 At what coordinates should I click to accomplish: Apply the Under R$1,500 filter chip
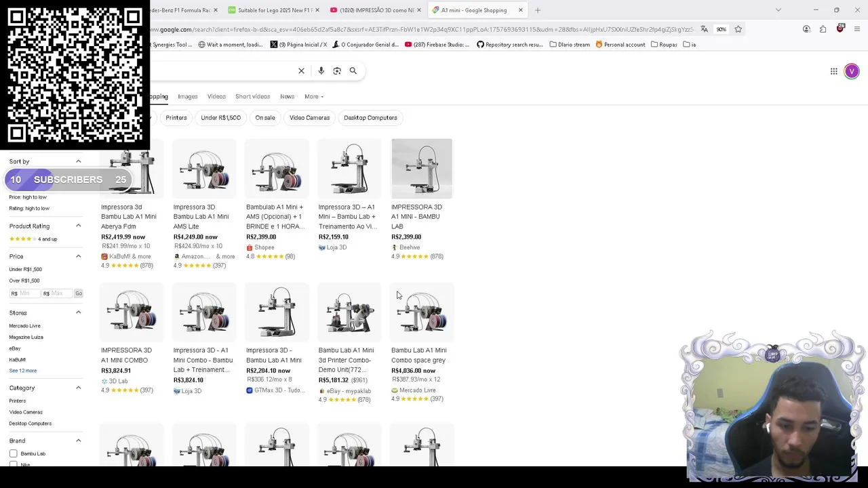(x=220, y=118)
